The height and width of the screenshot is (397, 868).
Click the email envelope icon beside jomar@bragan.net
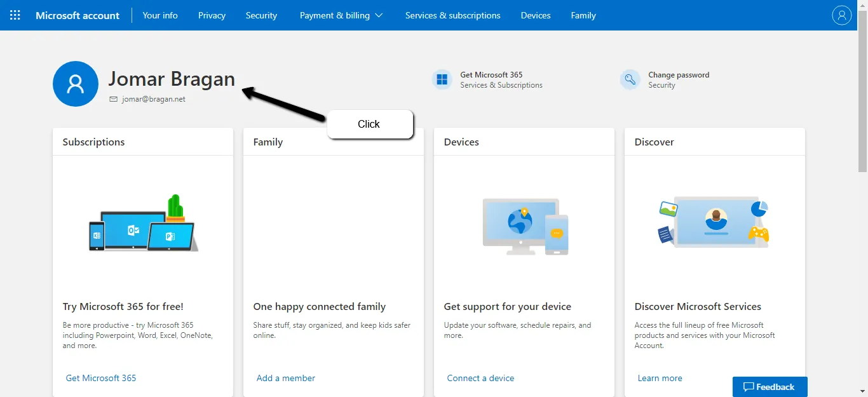114,99
